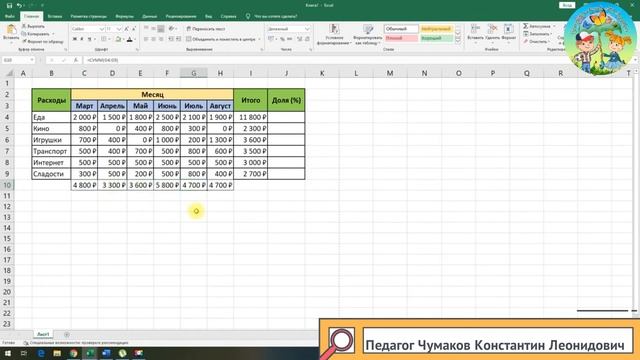
Task: Switch to the Разметка страницы tab
Action: (x=89, y=16)
